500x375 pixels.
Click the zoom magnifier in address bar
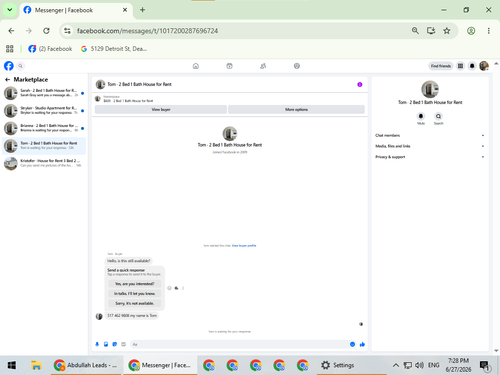point(415,31)
